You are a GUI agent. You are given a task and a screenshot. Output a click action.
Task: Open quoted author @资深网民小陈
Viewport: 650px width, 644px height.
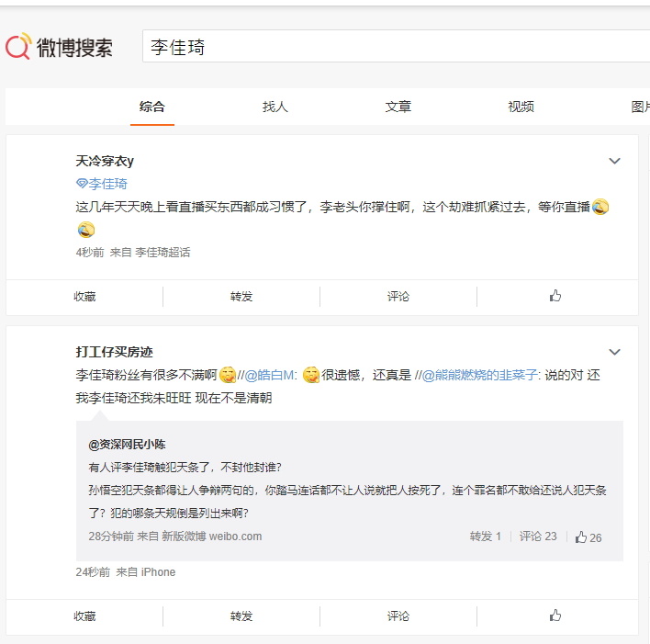pyautogui.click(x=127, y=445)
